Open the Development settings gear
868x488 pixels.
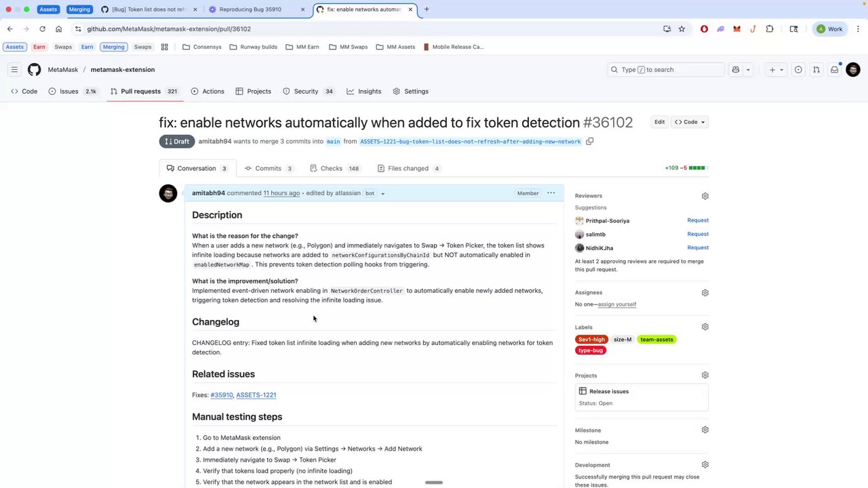coord(705,465)
